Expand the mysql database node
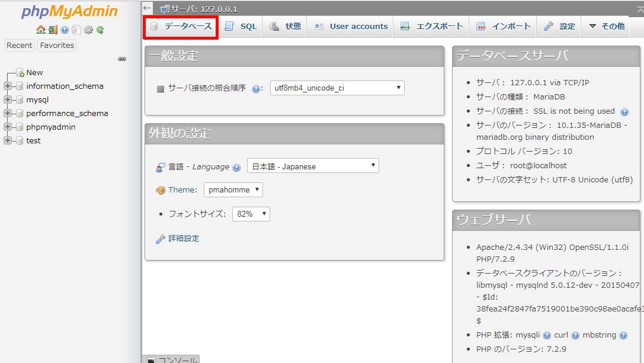The image size is (644, 363). click(x=8, y=99)
